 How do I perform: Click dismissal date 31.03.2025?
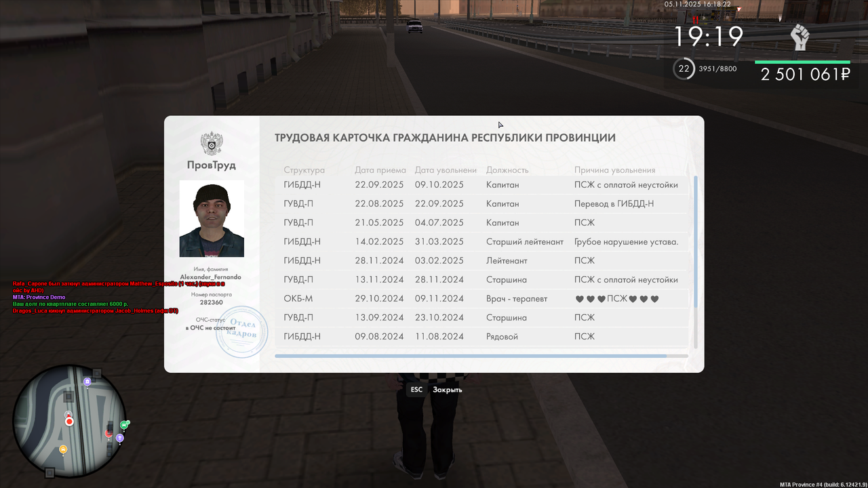(439, 241)
